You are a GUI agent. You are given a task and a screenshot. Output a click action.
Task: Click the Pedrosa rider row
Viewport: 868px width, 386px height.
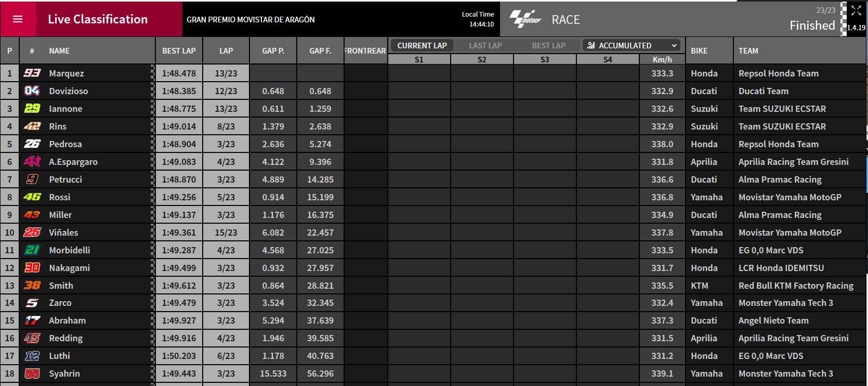(432, 144)
